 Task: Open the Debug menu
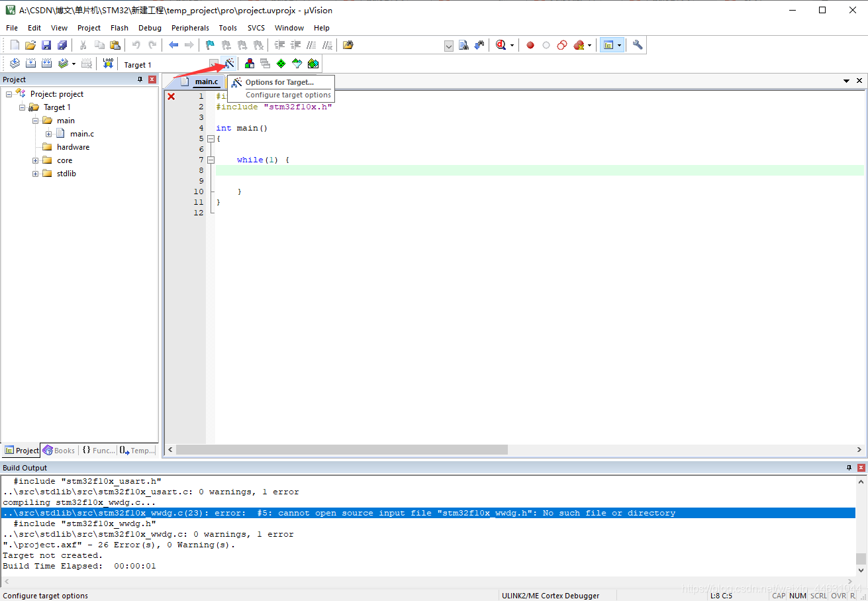coord(150,28)
